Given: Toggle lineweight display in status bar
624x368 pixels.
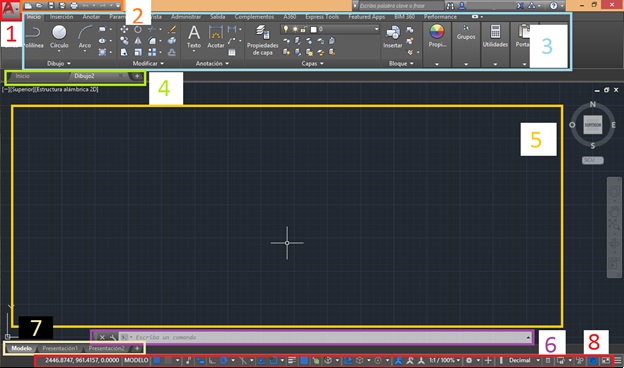Looking at the screenshot, I should 292,360.
